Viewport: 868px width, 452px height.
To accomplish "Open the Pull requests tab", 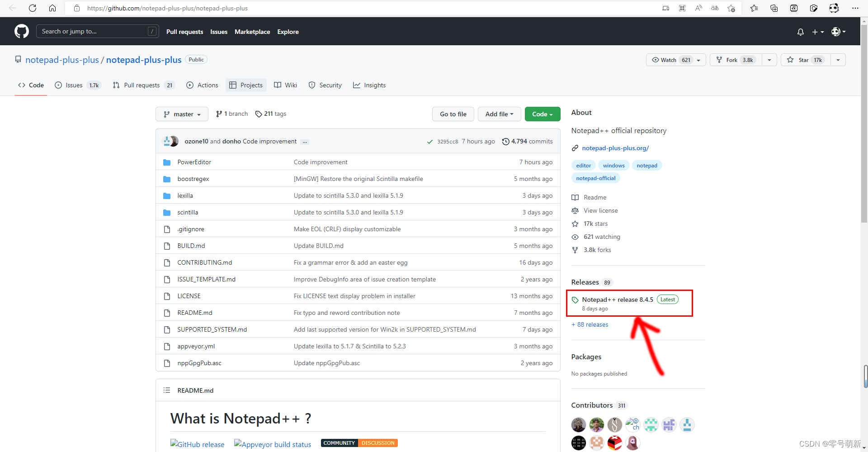I will point(144,85).
